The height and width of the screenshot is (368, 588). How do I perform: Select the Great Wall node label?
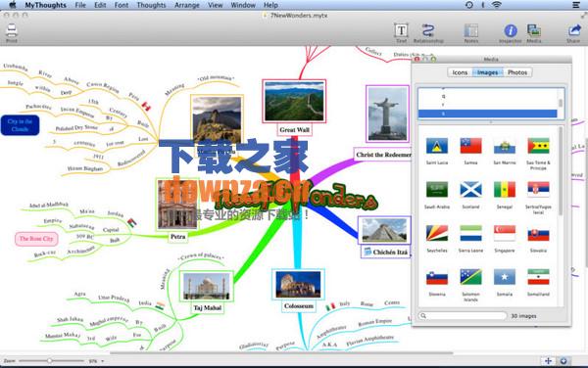pos(294,130)
